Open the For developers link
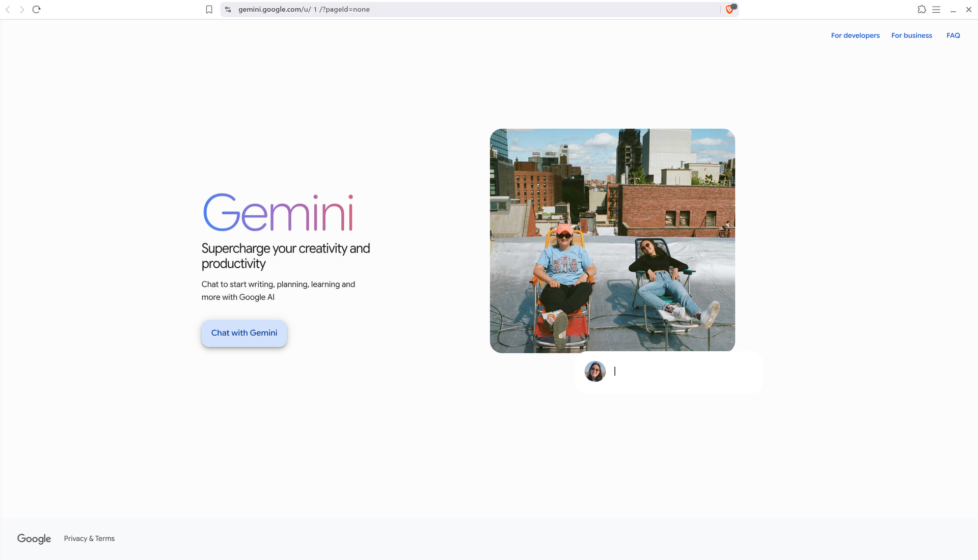 pyautogui.click(x=855, y=36)
